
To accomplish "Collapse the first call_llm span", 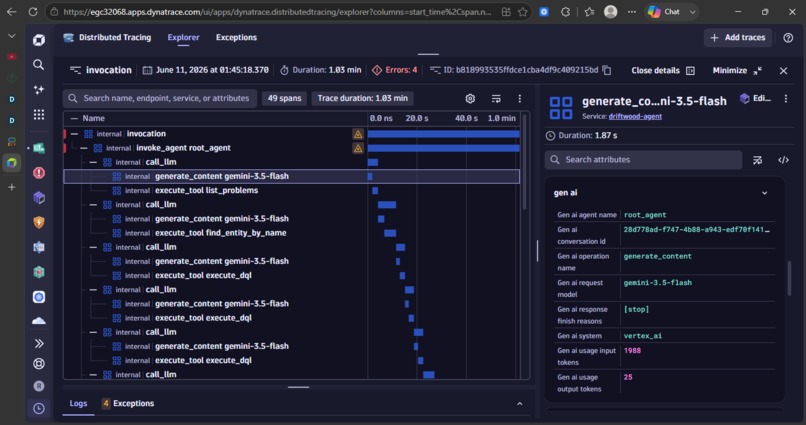I will [93, 162].
